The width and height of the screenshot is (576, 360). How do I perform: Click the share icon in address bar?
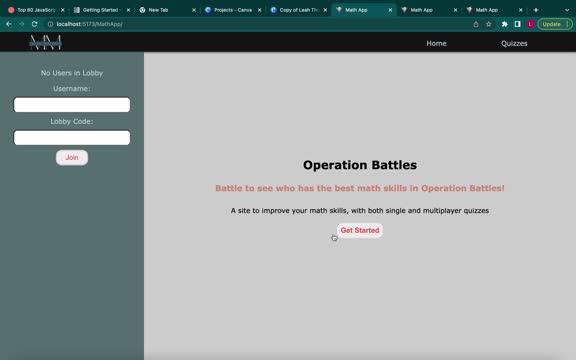476,24
